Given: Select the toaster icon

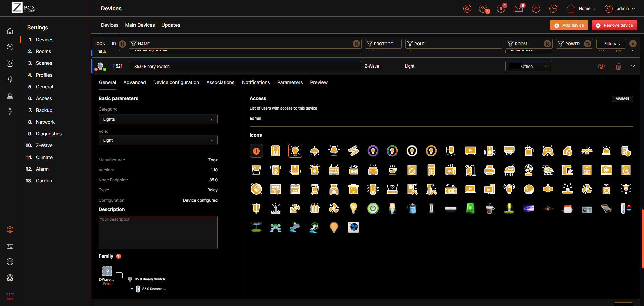Looking at the screenshot, I should coord(373,170).
